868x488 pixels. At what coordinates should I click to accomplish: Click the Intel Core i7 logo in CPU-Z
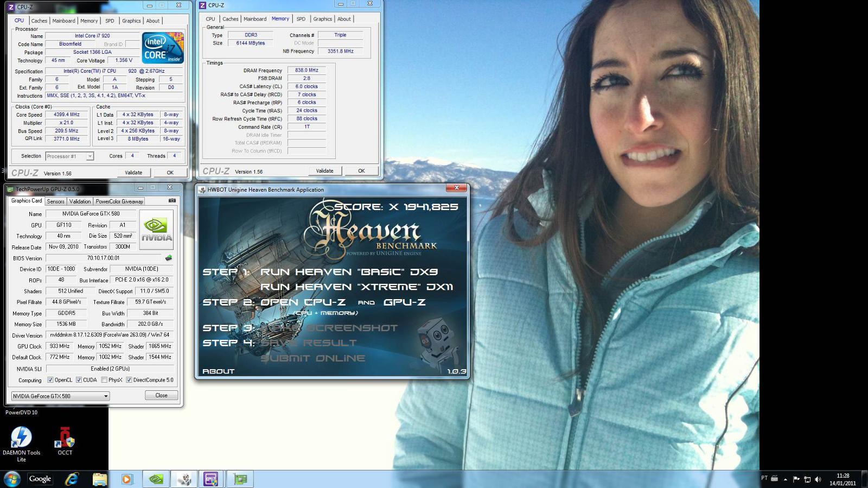point(163,48)
